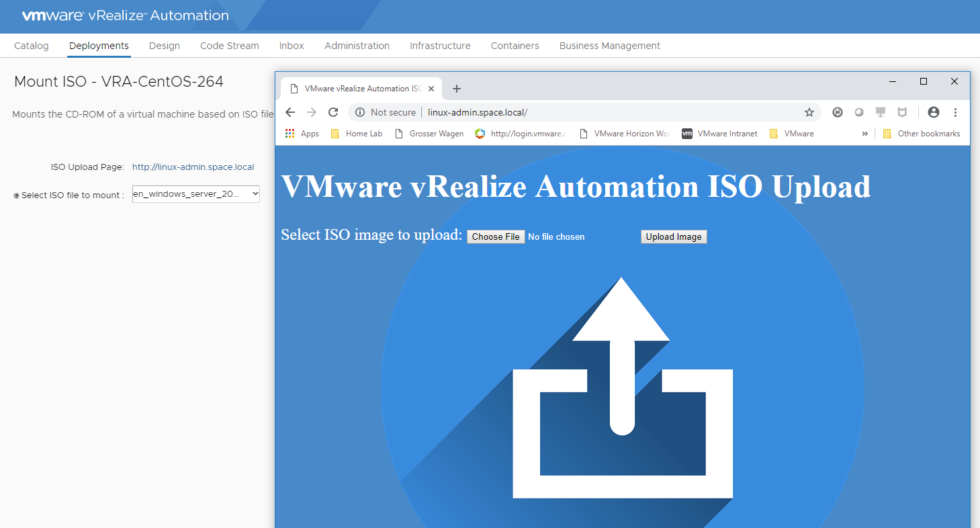Open the ISO file selection dropdown

pyautogui.click(x=195, y=193)
